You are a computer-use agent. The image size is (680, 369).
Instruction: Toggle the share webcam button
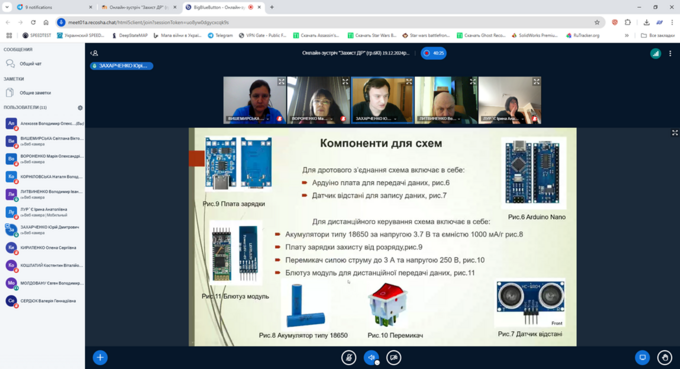coord(394,357)
